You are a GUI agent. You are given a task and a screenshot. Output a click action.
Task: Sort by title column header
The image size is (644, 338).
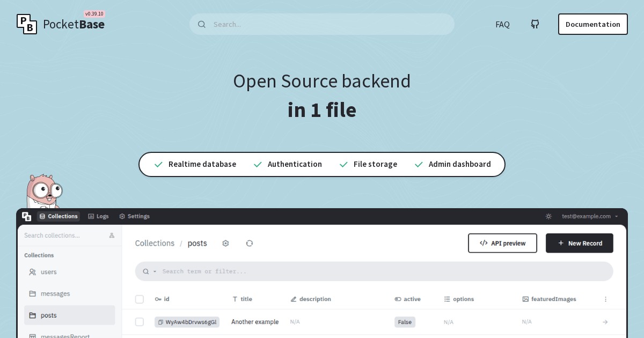point(242,299)
